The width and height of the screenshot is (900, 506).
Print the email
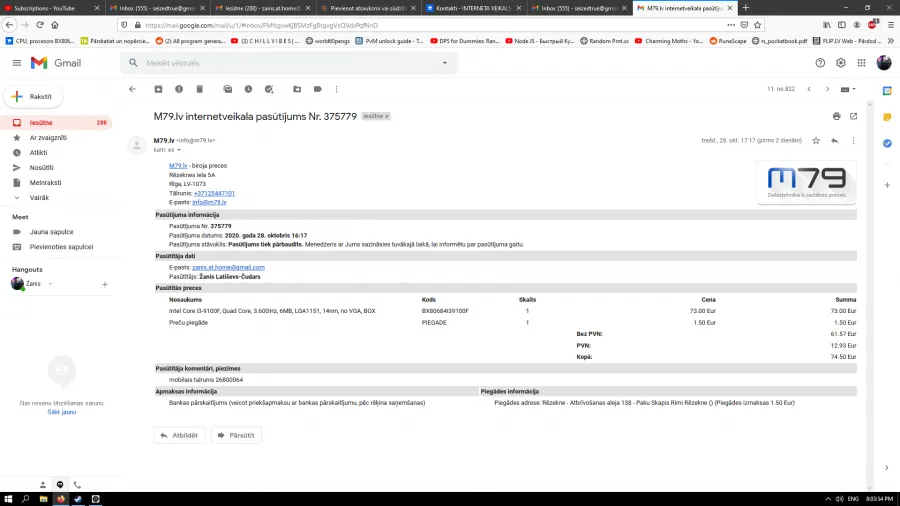click(837, 116)
